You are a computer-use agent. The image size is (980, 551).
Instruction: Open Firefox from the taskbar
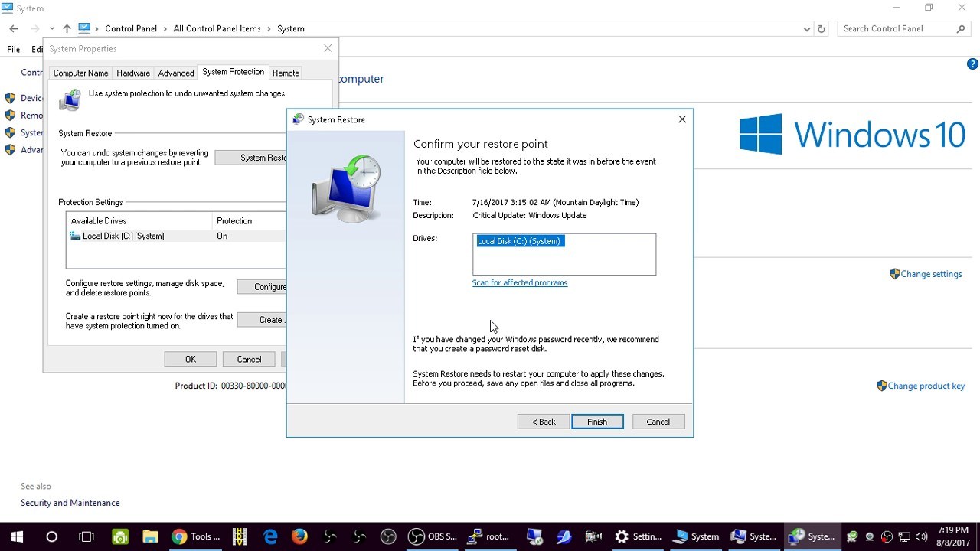(x=299, y=536)
